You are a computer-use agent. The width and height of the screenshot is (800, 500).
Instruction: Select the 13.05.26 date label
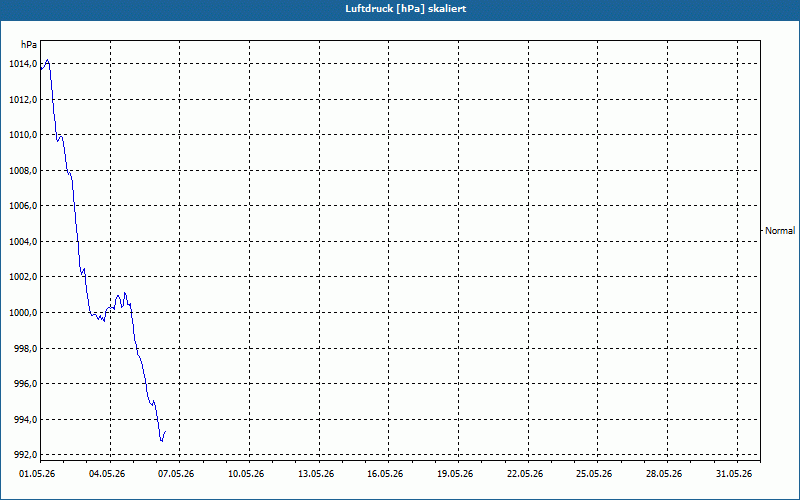316,474
